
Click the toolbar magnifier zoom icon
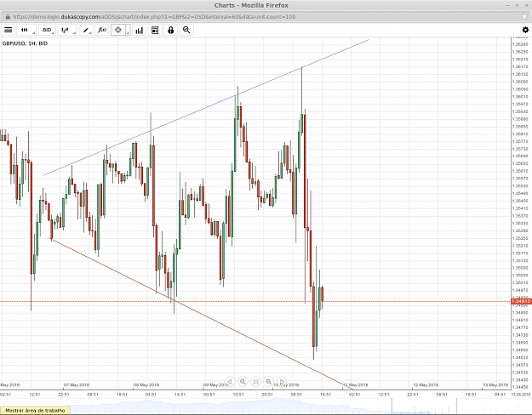pyautogui.click(x=186, y=30)
